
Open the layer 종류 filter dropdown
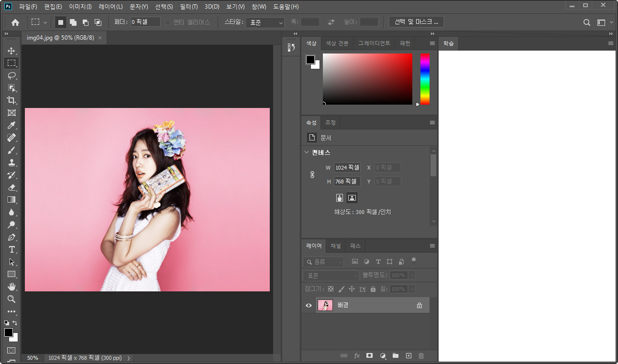tap(323, 262)
